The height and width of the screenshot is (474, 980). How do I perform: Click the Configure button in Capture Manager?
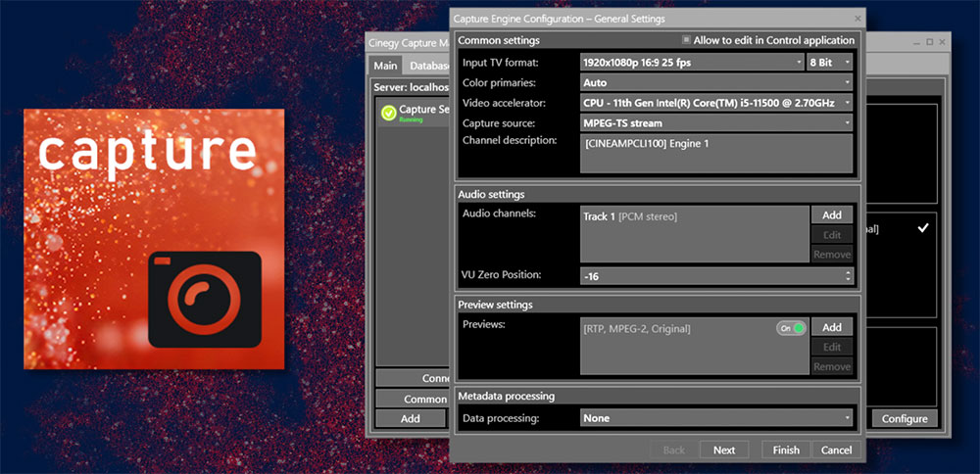click(905, 418)
